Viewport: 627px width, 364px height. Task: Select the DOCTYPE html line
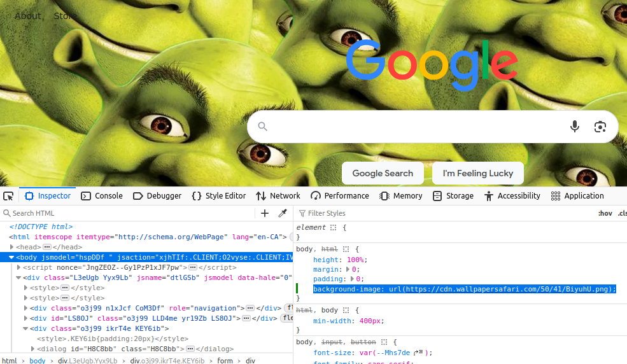click(x=41, y=227)
